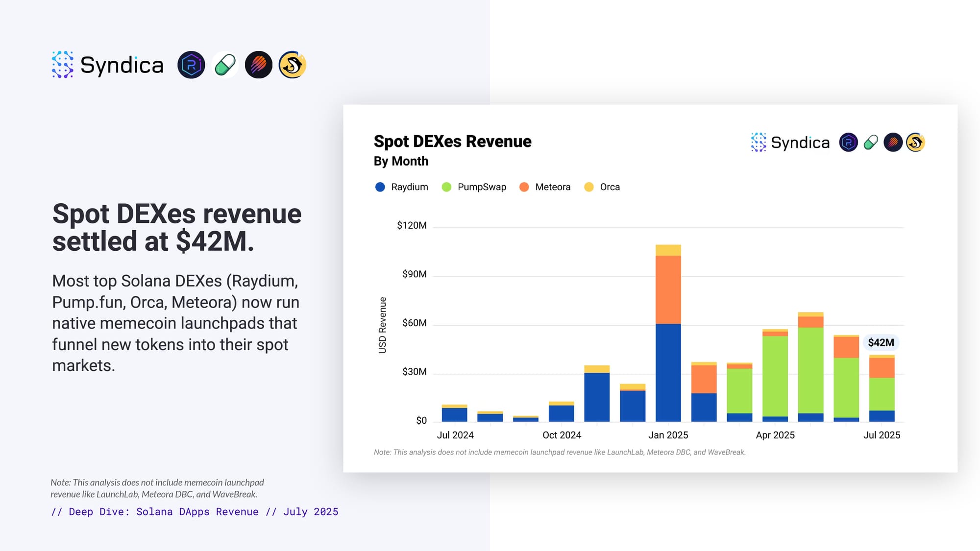Viewport: 980px width, 551px height.
Task: Click the Jan 2025 orange Meteora bar segment
Action: click(x=668, y=289)
